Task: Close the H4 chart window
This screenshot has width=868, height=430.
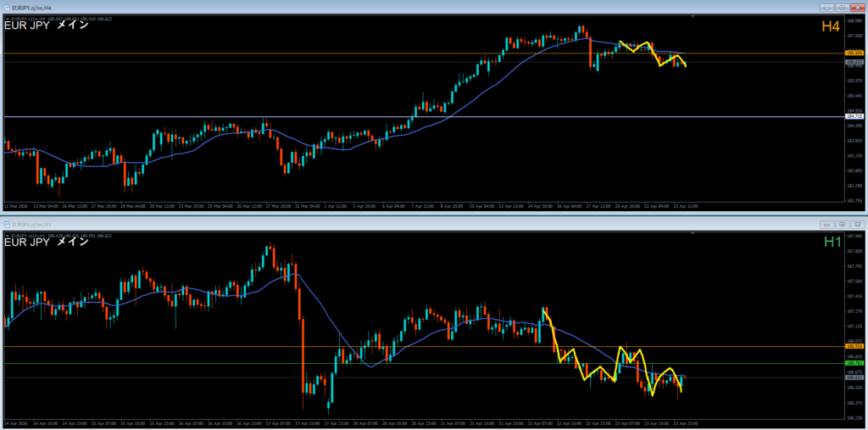Action: pos(856,6)
